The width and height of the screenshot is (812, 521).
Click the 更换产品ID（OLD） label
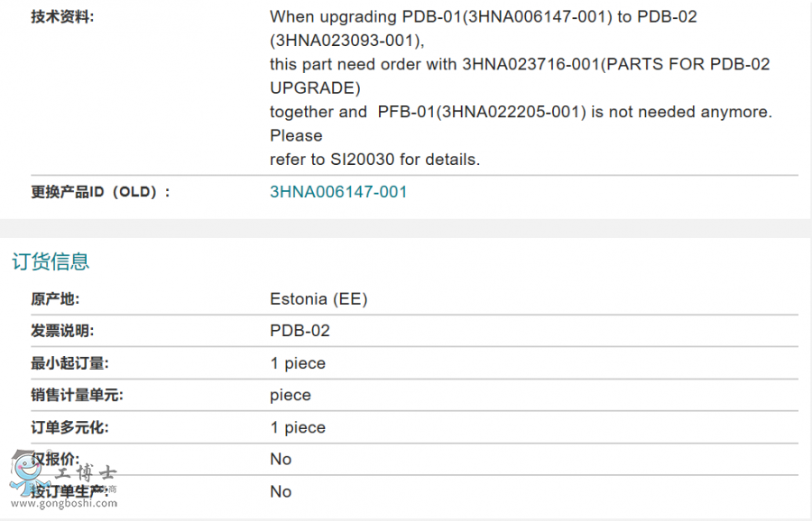[100, 192]
